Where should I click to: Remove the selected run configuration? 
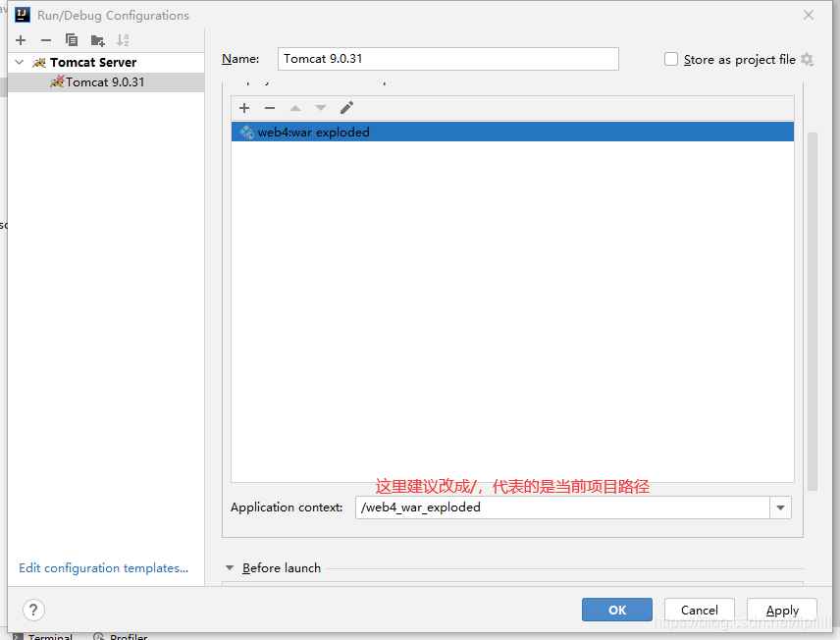(46, 40)
